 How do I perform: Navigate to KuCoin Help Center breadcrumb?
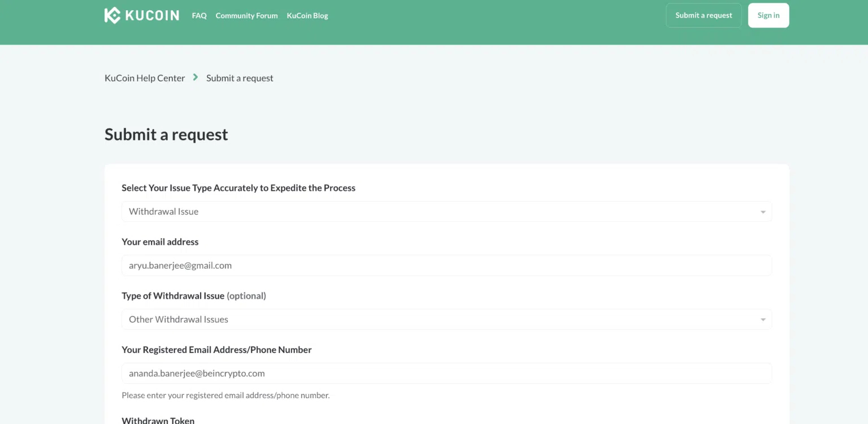[x=145, y=78]
